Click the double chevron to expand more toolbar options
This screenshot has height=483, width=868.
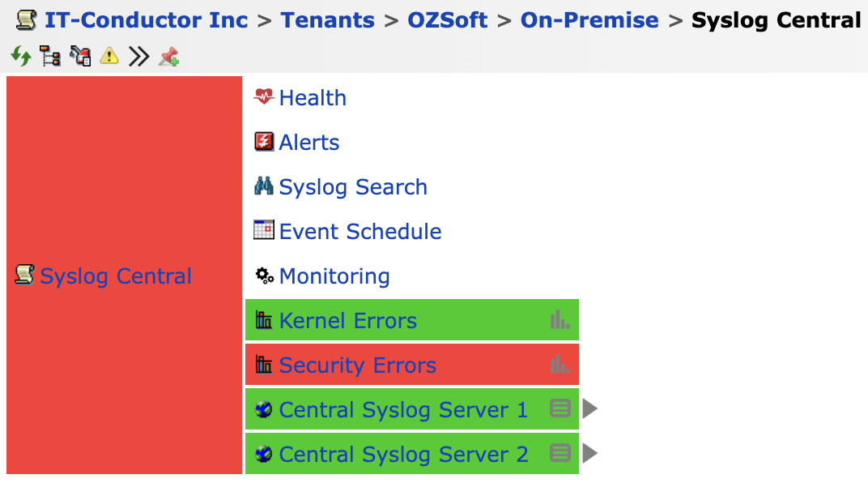click(138, 56)
